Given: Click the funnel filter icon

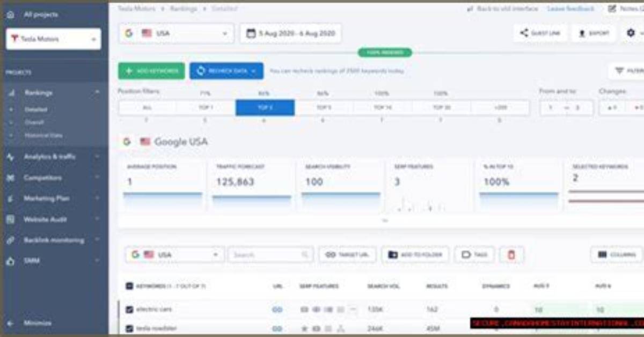Looking at the screenshot, I should 619,71.
